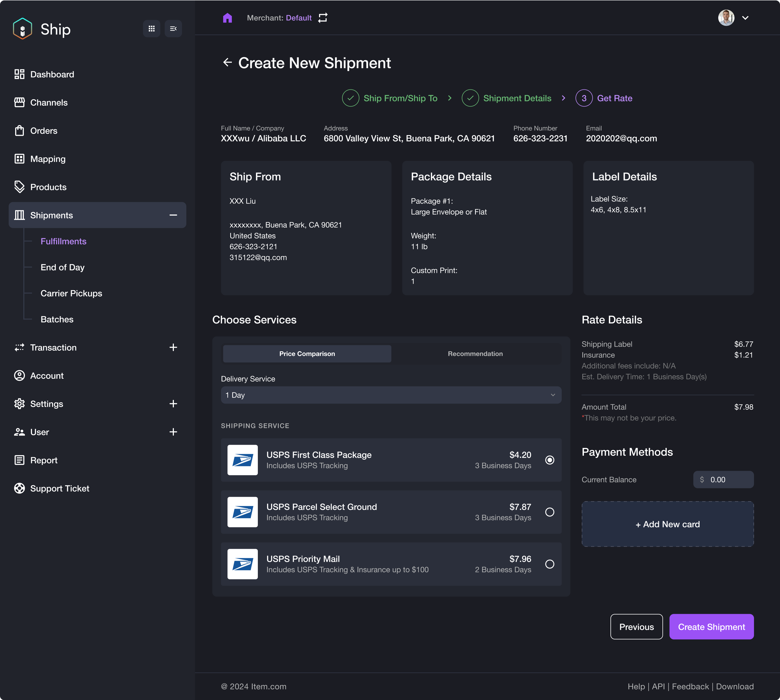Open Support Ticket in the sidebar
This screenshot has height=700, width=780.
(60, 488)
